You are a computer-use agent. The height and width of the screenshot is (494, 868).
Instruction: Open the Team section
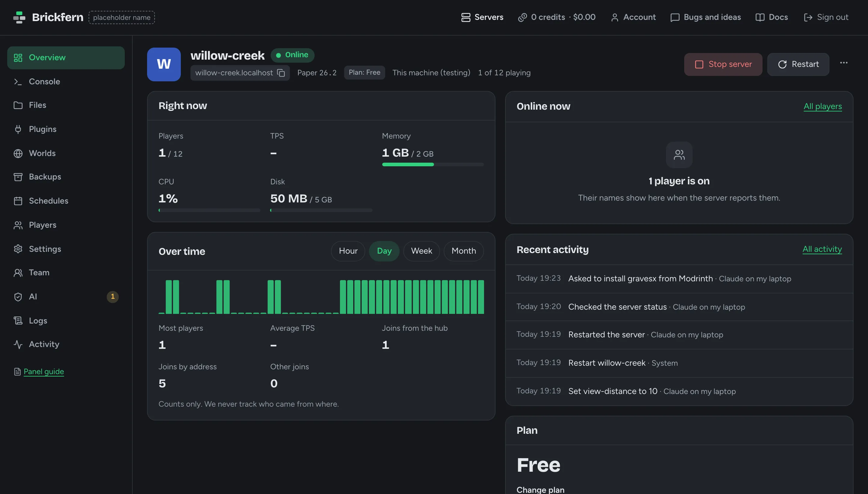point(66,272)
